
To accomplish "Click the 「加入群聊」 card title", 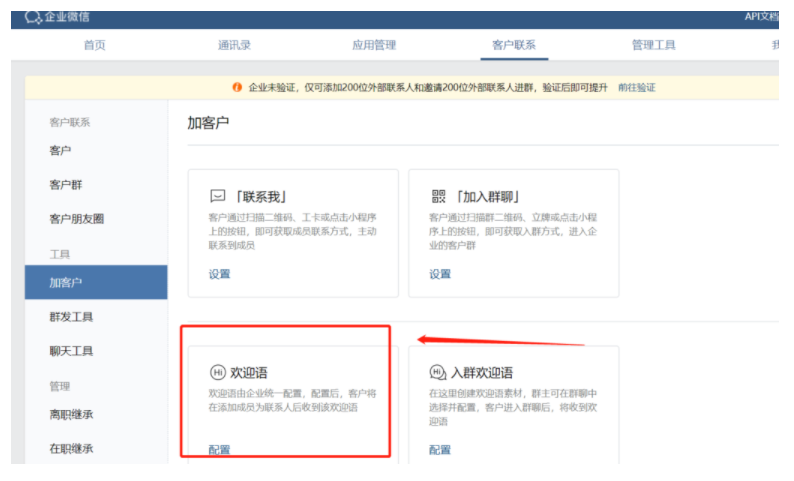I will 488,196.
